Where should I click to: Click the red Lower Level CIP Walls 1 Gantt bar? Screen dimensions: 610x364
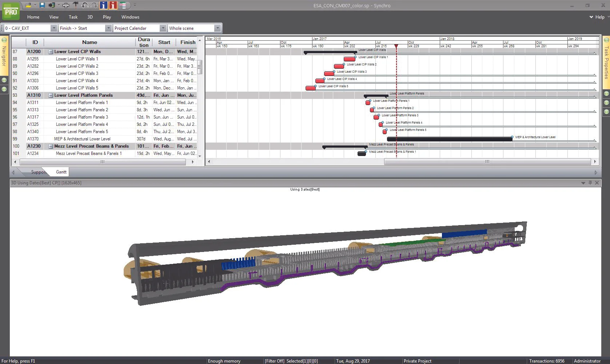(x=350, y=59)
